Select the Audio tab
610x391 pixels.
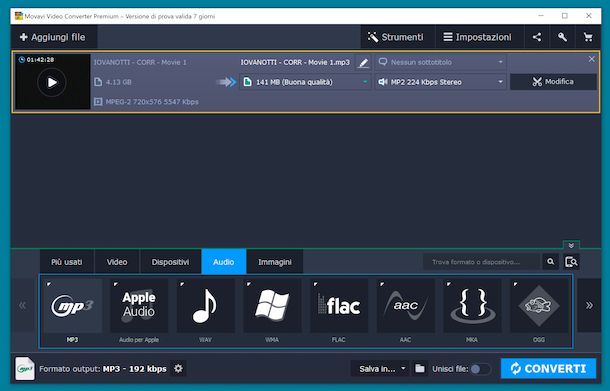click(224, 262)
